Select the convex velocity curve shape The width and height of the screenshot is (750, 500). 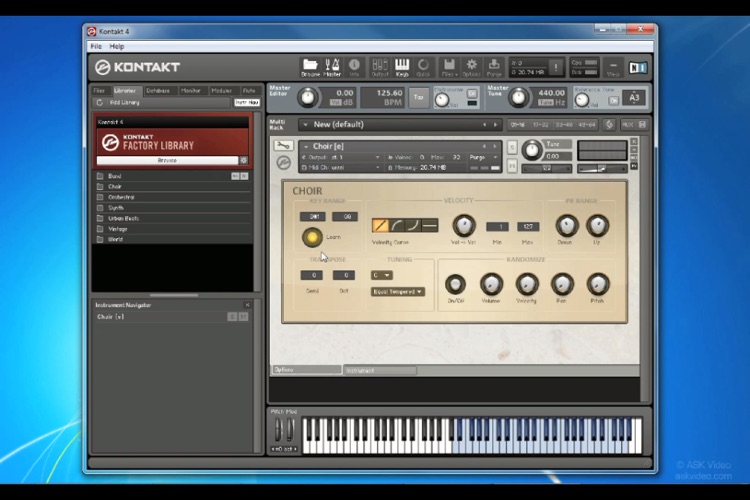(x=397, y=225)
